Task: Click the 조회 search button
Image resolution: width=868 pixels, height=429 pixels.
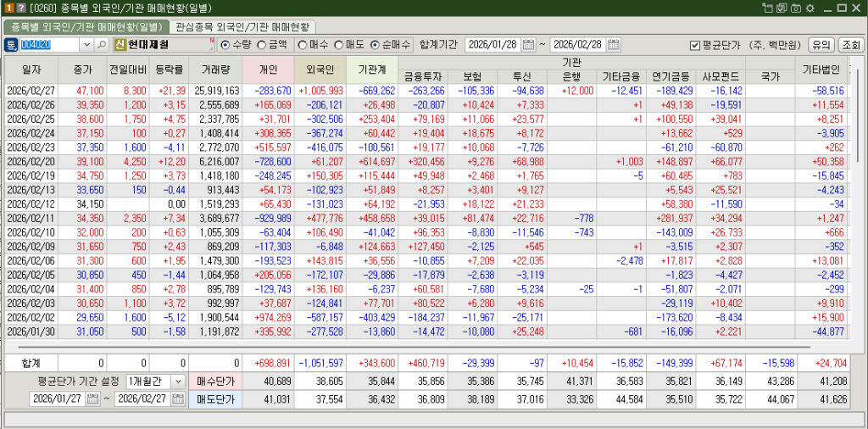Action: pos(850,44)
